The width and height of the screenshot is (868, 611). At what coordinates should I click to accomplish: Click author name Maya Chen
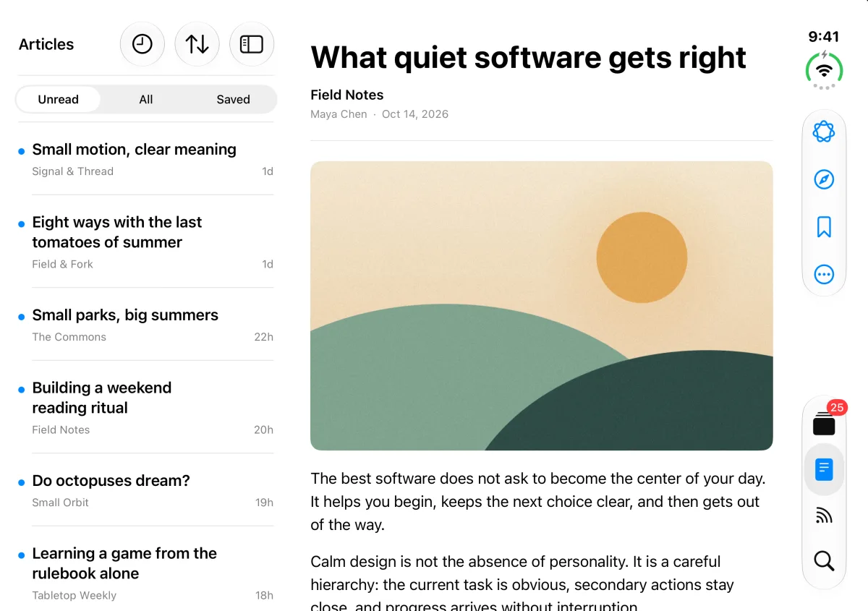click(x=339, y=114)
